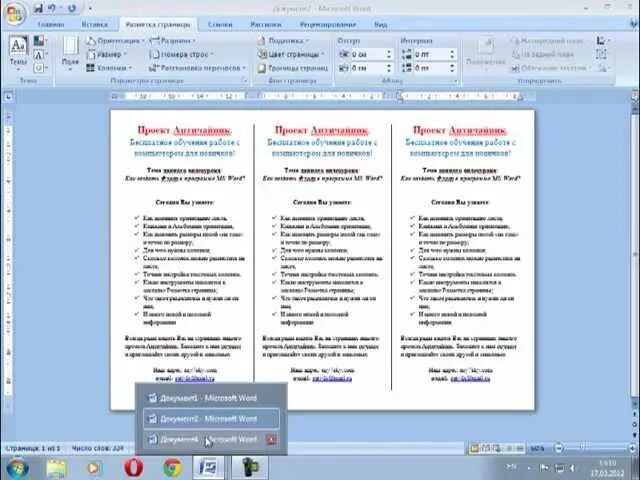Close the third Word document in taskbar list
Image resolution: width=640 pixels, height=480 pixels.
coord(271,440)
